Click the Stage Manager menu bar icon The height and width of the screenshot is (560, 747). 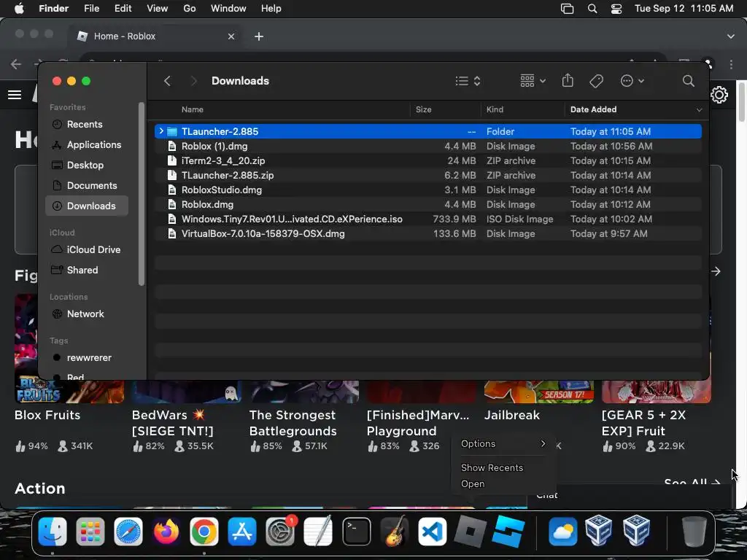click(567, 9)
